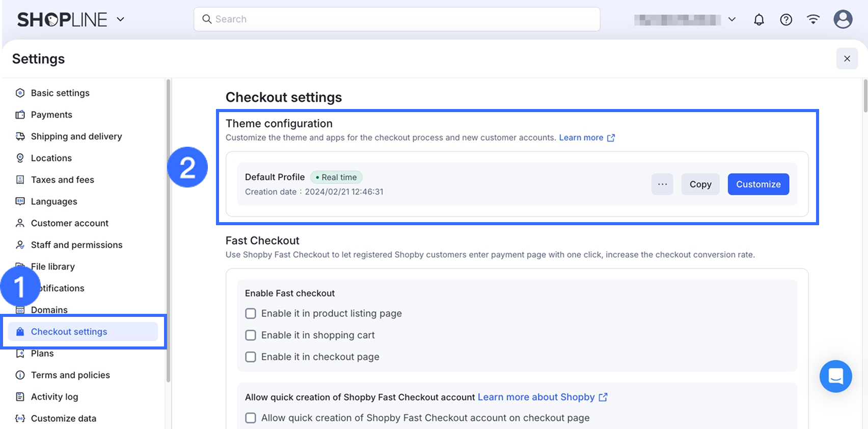Viewport: 868px width, 429px height.
Task: Click the wifi status icon
Action: (x=813, y=19)
